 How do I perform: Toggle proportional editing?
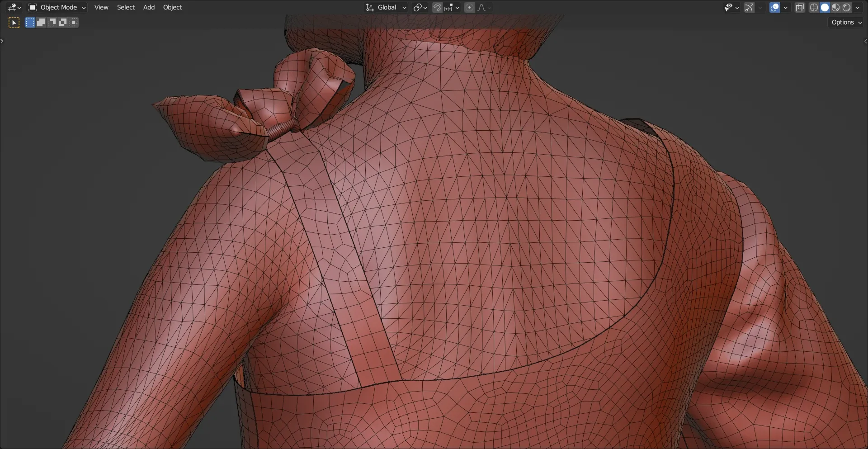pyautogui.click(x=469, y=7)
